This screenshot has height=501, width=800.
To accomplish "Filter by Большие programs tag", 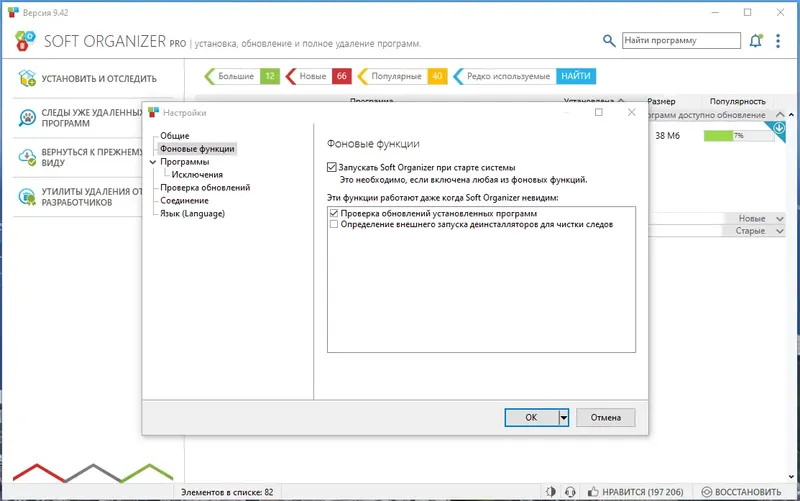I will pos(242,76).
